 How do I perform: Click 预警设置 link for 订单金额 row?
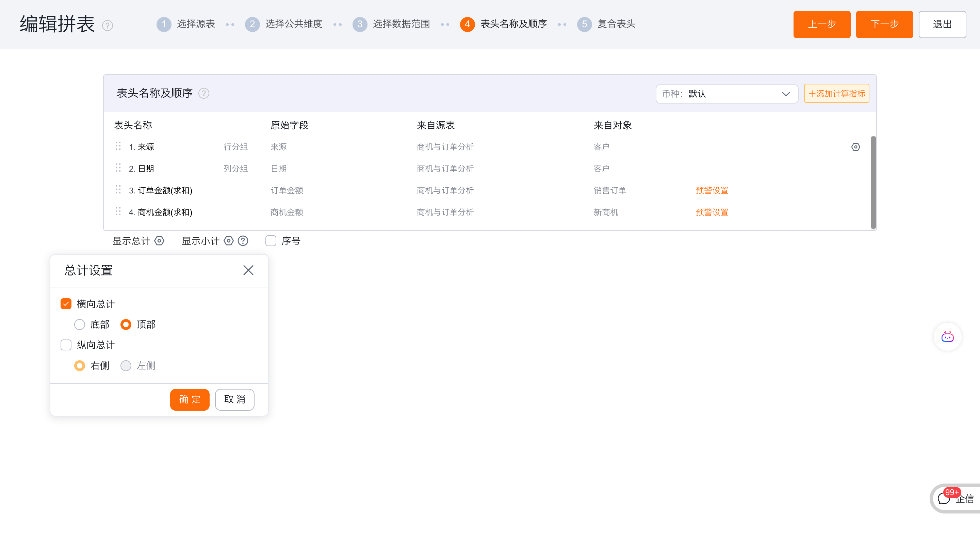coord(712,190)
